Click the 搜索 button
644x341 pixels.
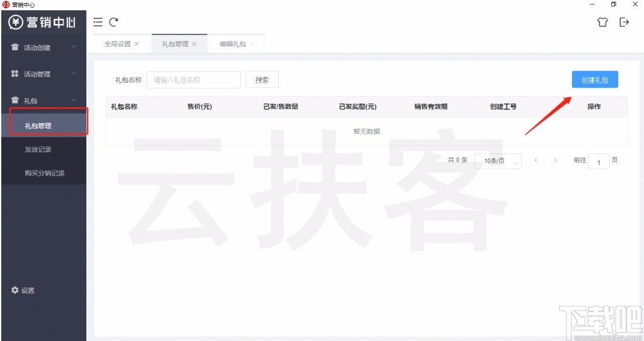(x=262, y=80)
